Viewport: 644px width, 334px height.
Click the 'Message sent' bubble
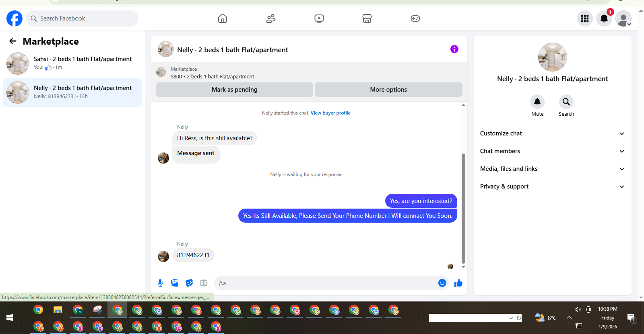pos(196,155)
